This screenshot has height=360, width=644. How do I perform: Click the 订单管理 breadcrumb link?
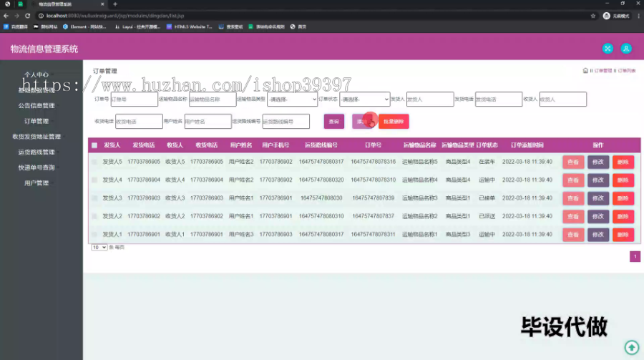pyautogui.click(x=603, y=71)
